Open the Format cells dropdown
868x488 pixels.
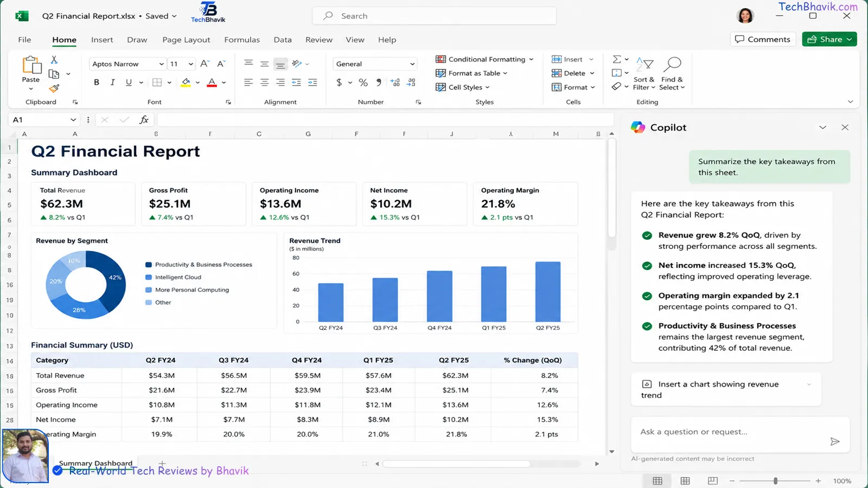[573, 87]
